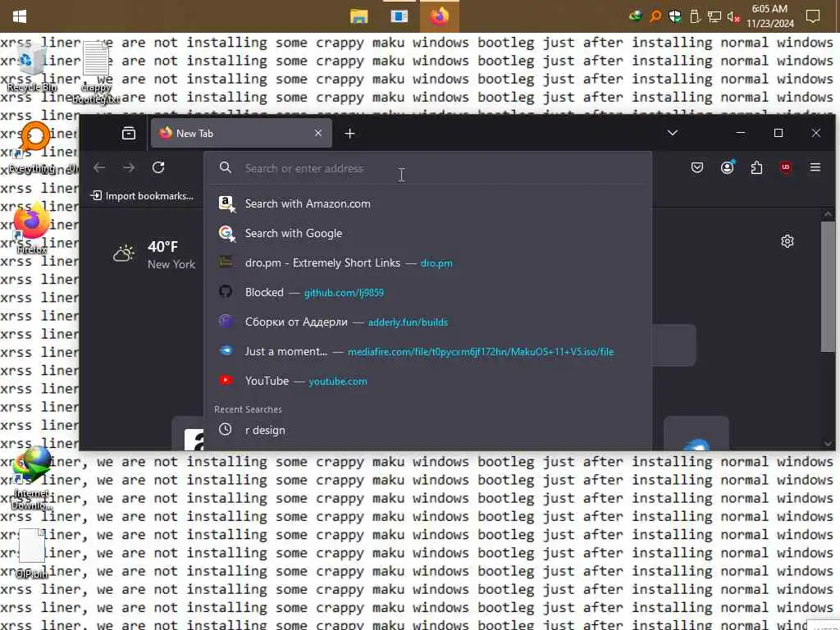
Task: Go forward one page
Action: click(x=129, y=167)
